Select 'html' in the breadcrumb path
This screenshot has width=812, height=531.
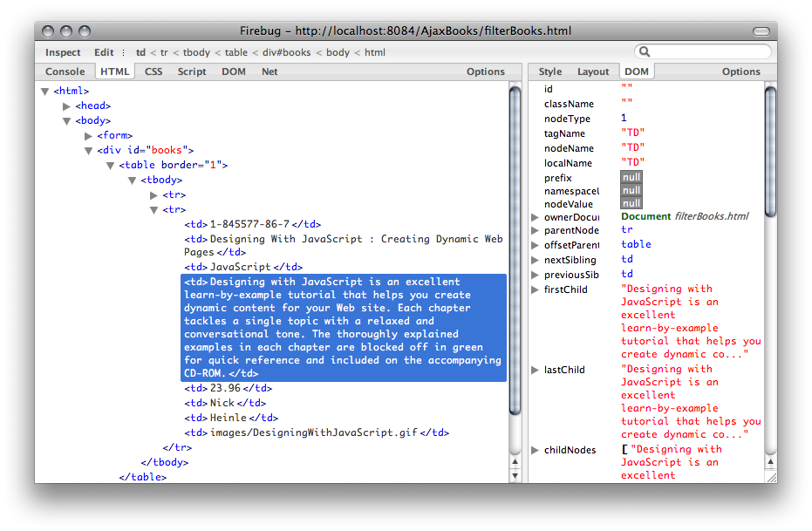pos(375,52)
